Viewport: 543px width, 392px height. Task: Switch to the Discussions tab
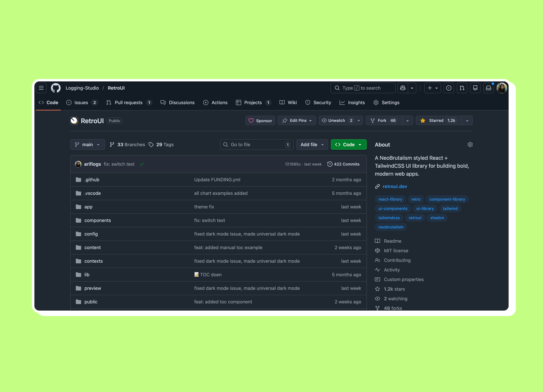(x=177, y=102)
